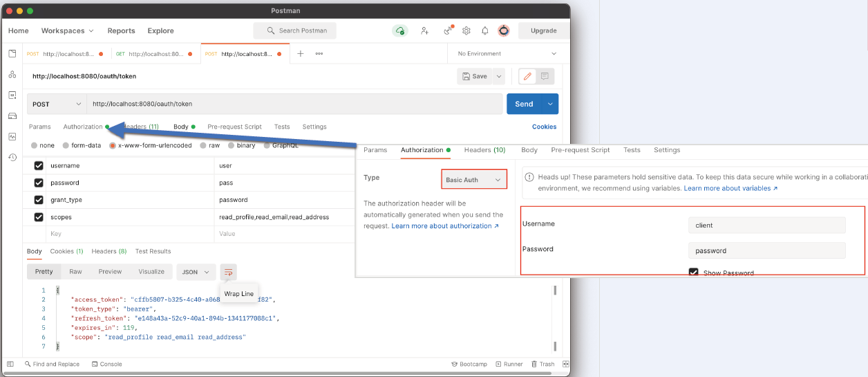The width and height of the screenshot is (868, 377).
Task: Open the JSON format dropdown
Action: point(196,272)
